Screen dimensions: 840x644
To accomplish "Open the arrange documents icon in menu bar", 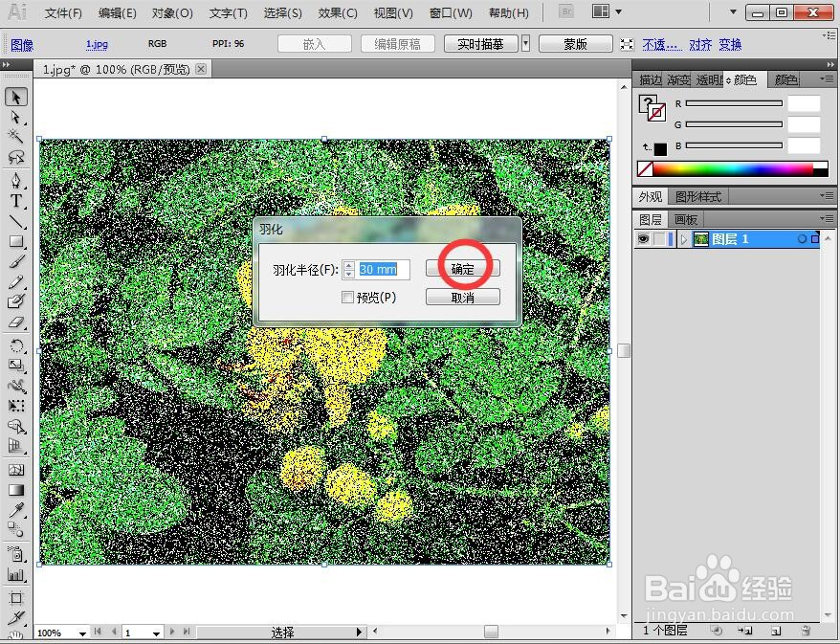I will (x=601, y=11).
